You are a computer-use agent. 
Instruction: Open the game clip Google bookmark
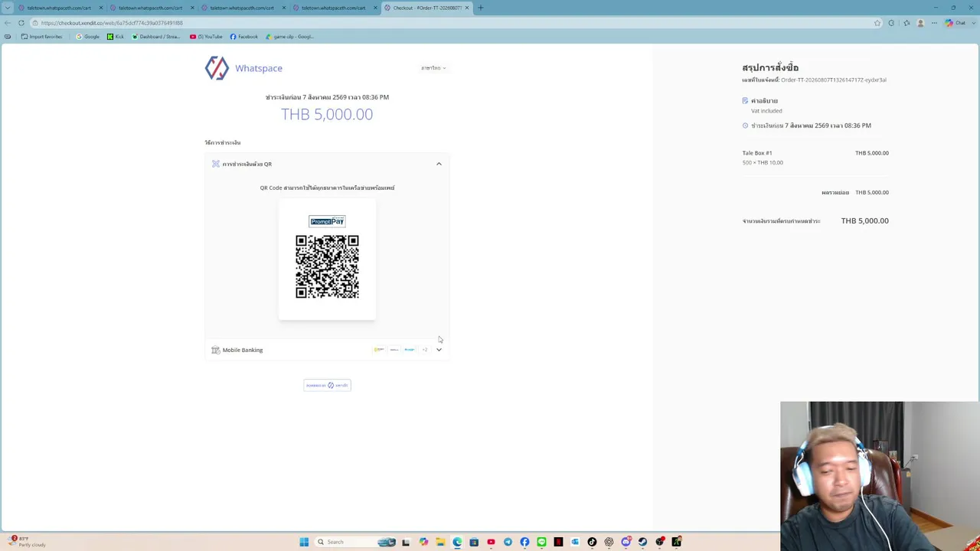(x=289, y=37)
